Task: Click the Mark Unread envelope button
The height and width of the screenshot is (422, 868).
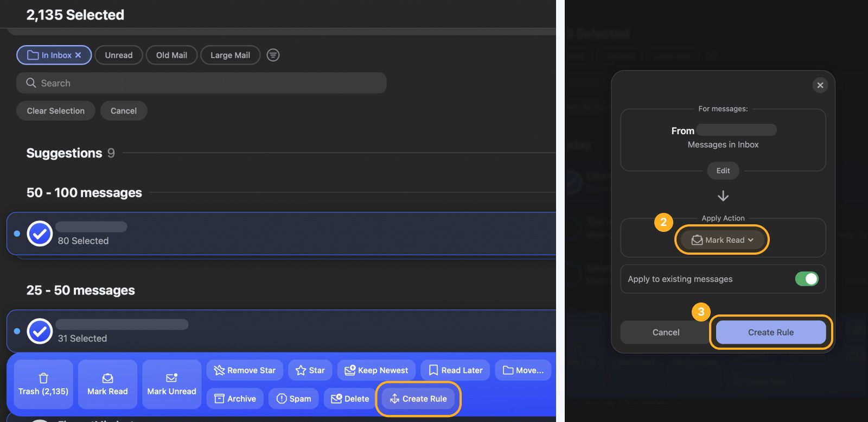Action: coord(171,384)
